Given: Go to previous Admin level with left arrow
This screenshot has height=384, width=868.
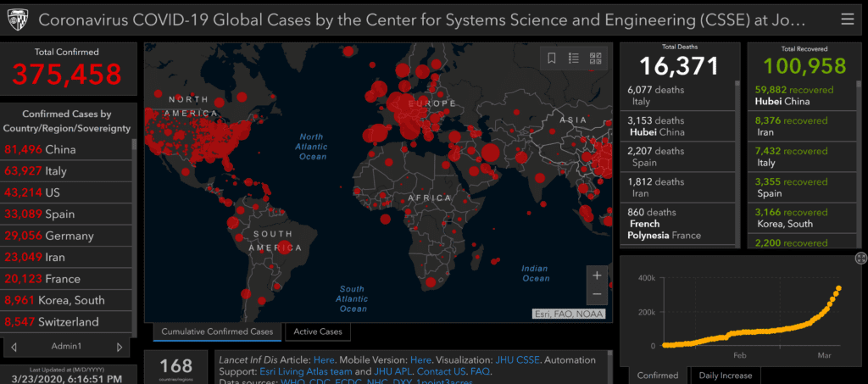Looking at the screenshot, I should 14,348.
